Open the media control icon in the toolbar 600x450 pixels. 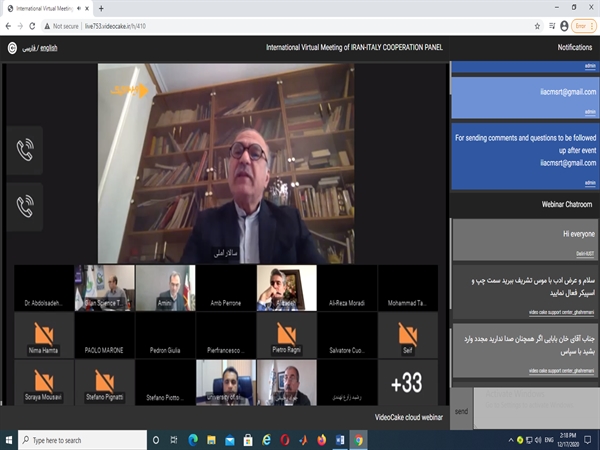552,26
